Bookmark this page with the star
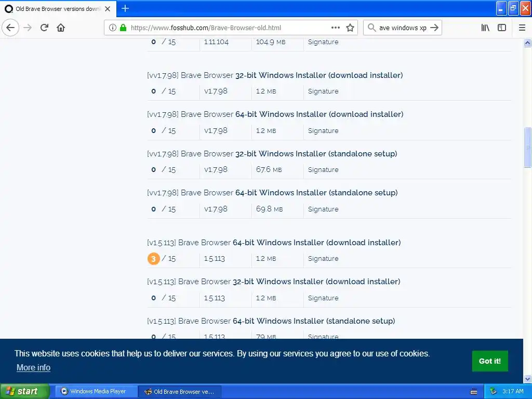 (350, 28)
